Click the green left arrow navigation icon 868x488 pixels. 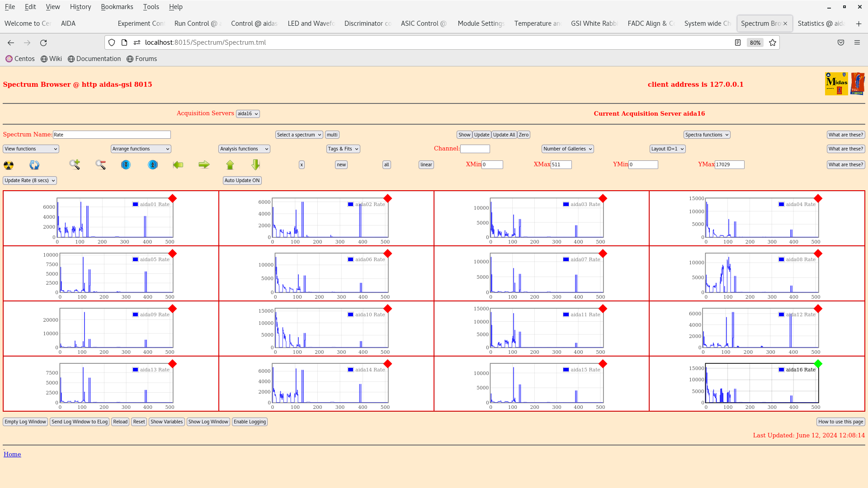pyautogui.click(x=178, y=165)
